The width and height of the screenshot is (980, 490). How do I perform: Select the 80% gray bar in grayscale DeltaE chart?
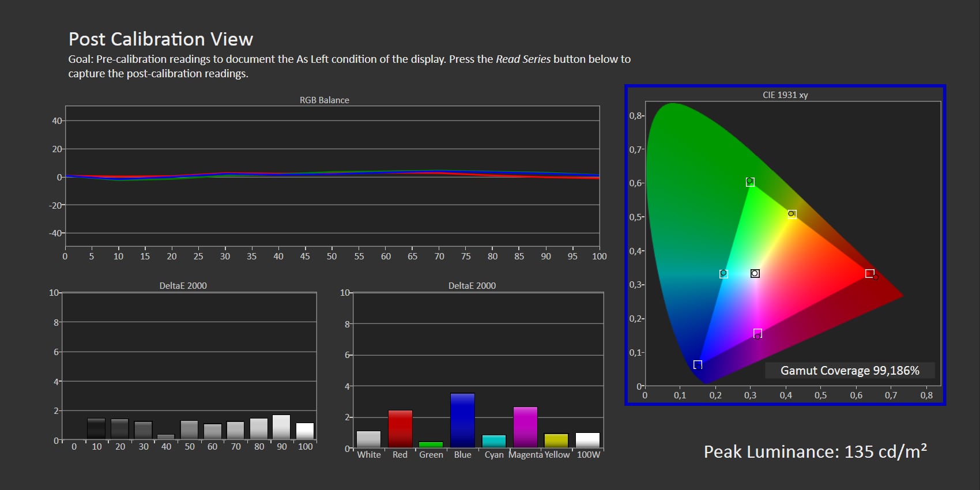pos(259,428)
